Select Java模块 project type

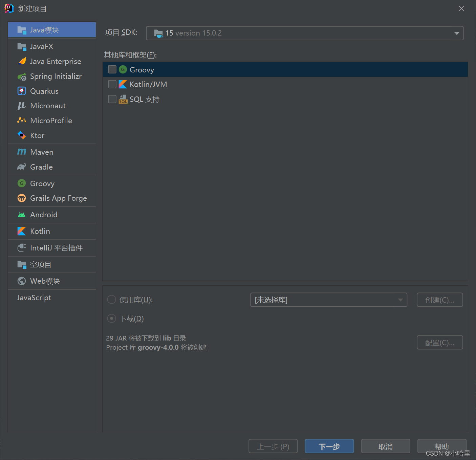click(52, 30)
